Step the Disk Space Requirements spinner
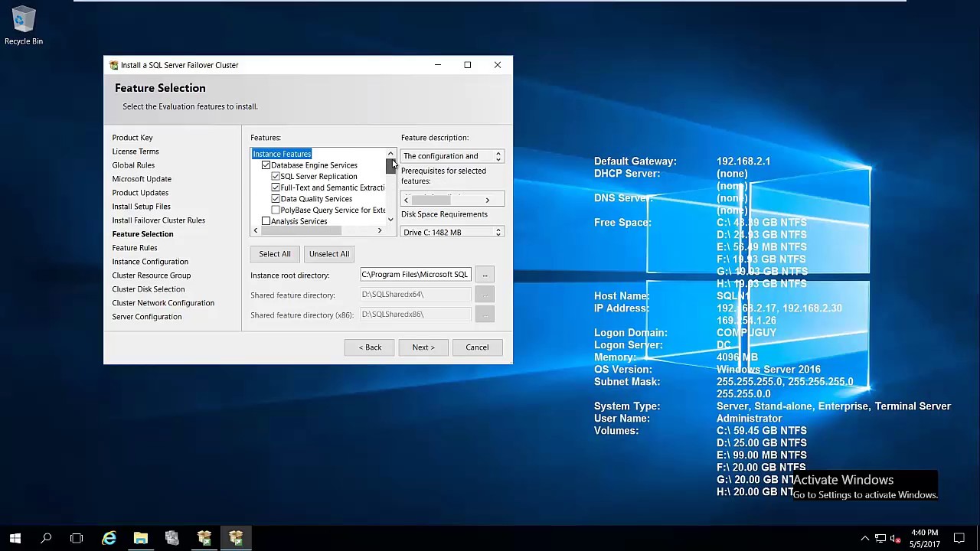980x551 pixels. [498, 232]
